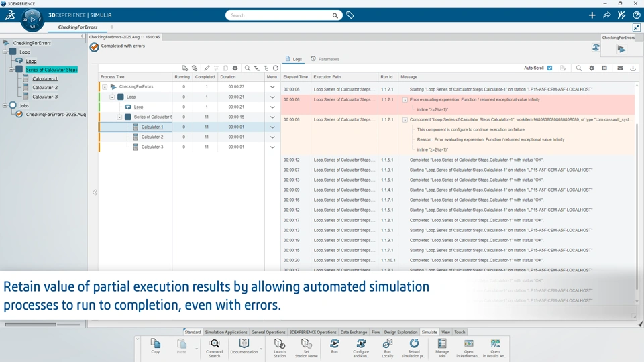Open the Calculator-1 row menu chevron
The image size is (644, 362).
272,127
